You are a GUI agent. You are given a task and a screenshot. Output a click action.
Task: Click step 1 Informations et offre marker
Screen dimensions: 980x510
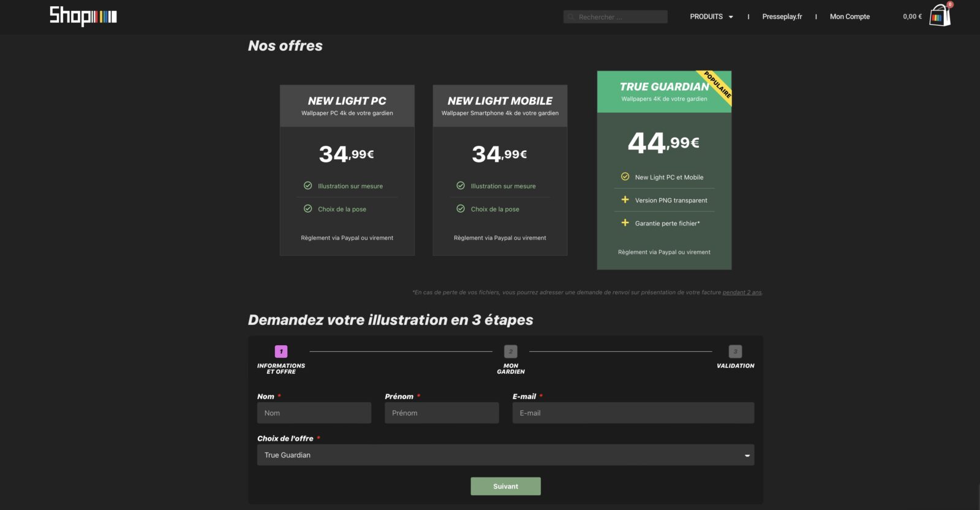tap(281, 351)
